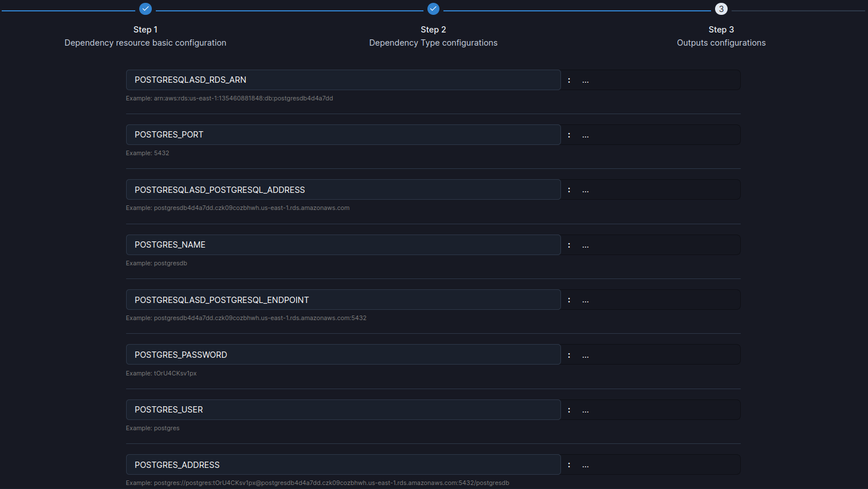Image resolution: width=868 pixels, height=489 pixels.
Task: Open Step 2 Dependency Type configurations
Action: pyautogui.click(x=433, y=36)
